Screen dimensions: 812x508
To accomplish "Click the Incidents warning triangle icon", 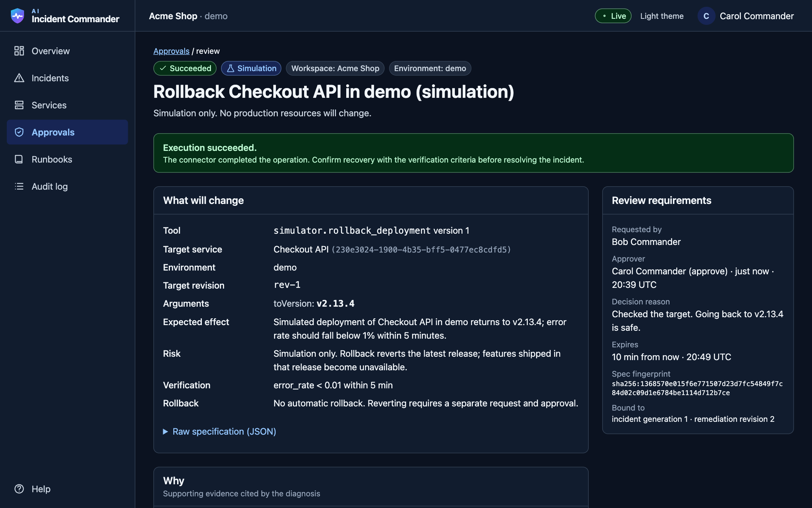I will pyautogui.click(x=19, y=78).
